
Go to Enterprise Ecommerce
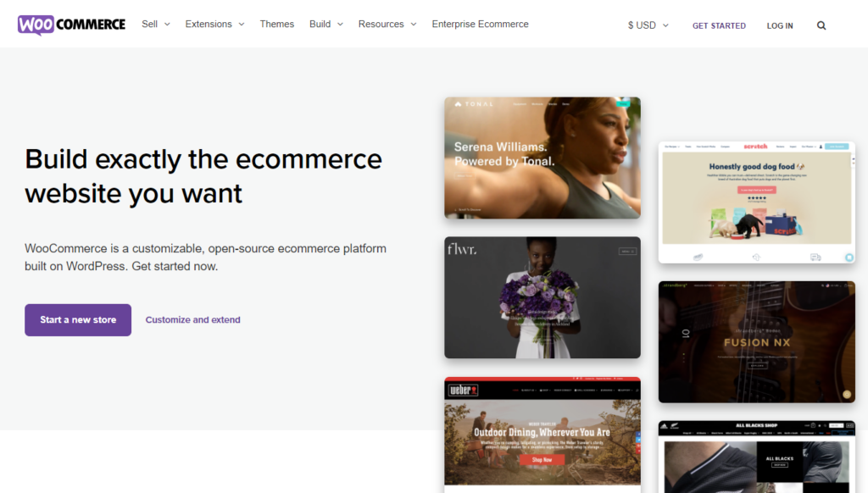[x=480, y=25]
